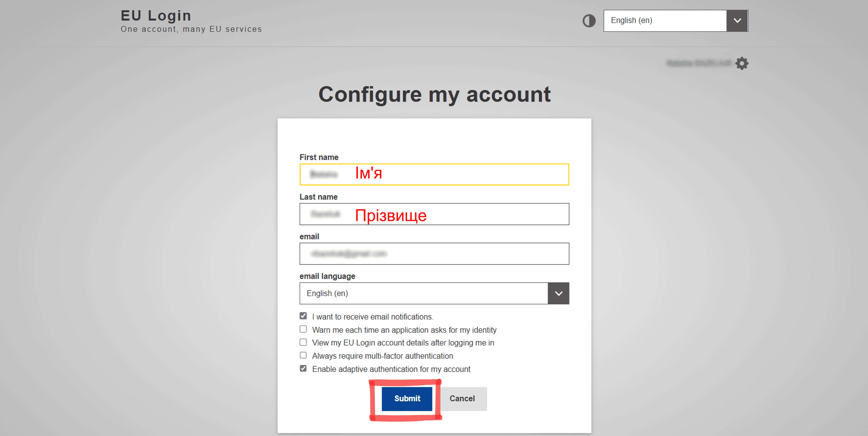The image size is (868, 436).
Task: Focus the Last name input field
Action: pos(434,214)
